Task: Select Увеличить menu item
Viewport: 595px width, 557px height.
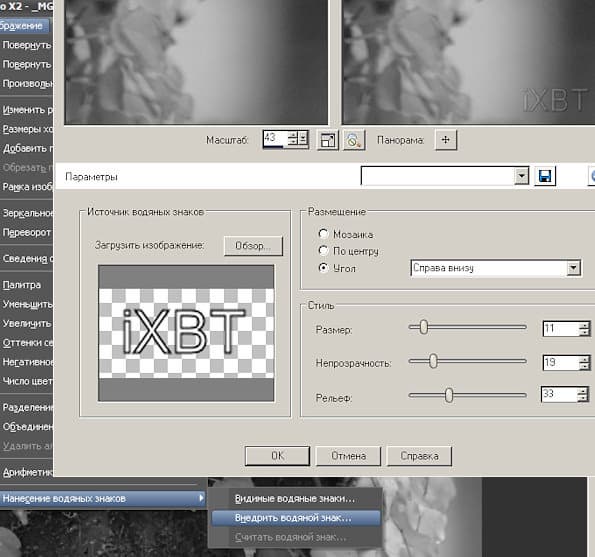Action: click(x=27, y=324)
